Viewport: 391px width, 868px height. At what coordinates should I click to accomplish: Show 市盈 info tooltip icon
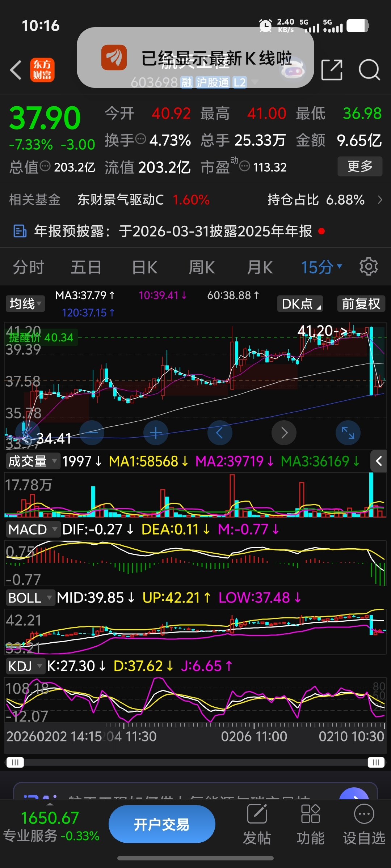coord(245,166)
